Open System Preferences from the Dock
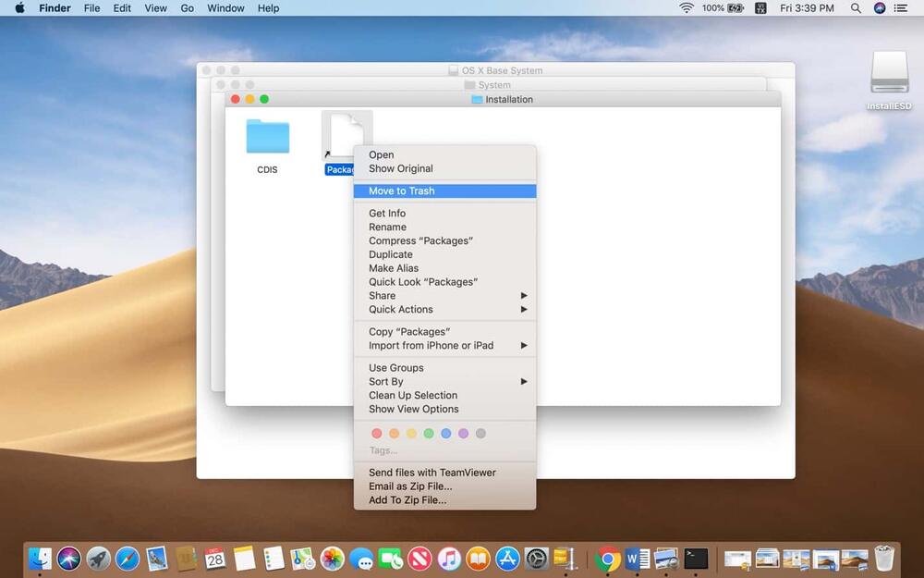924x578 pixels. tap(537, 559)
